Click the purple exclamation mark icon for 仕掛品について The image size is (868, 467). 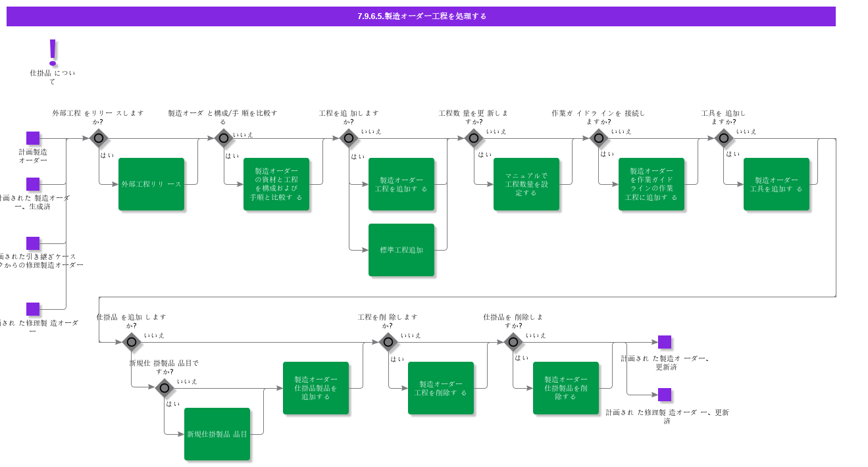coord(53,52)
